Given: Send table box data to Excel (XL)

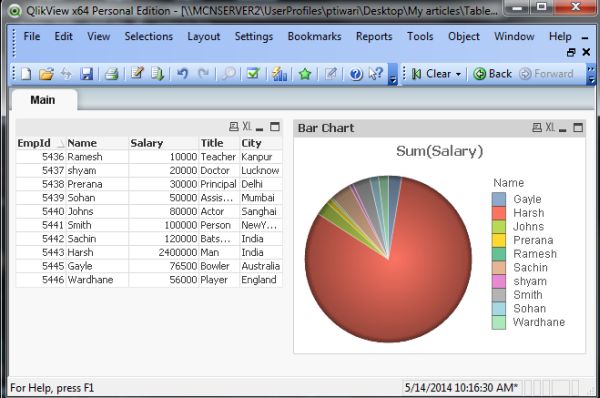Looking at the screenshot, I should coord(247,127).
